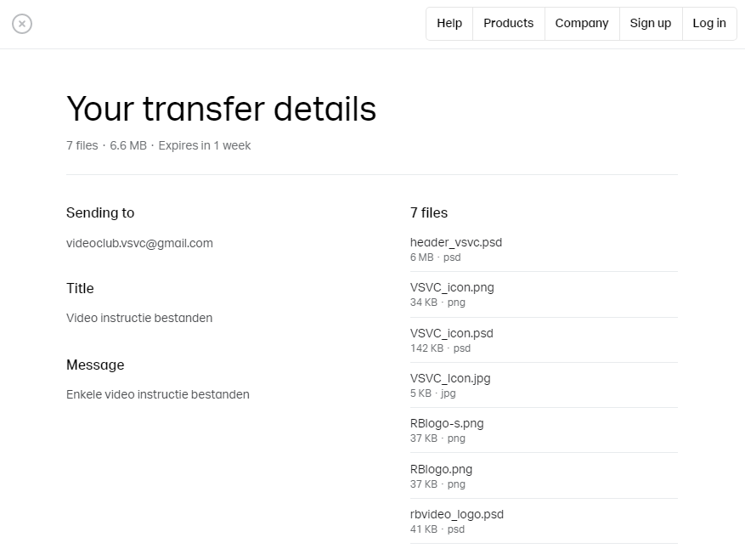
Task: Click the Sign up button
Action: click(651, 23)
